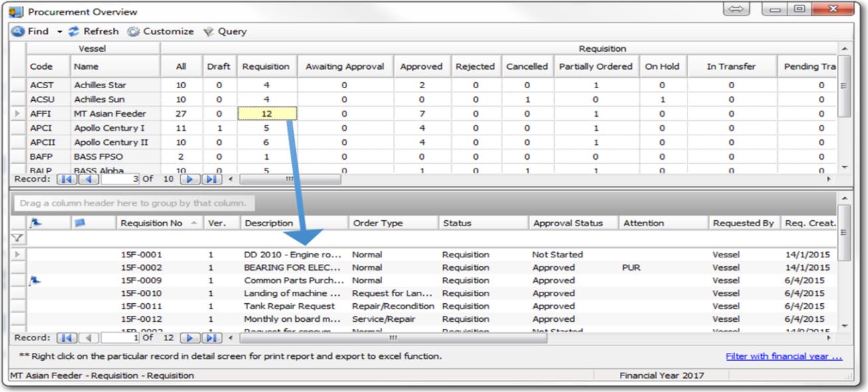Click the On Hold column header

click(662, 66)
